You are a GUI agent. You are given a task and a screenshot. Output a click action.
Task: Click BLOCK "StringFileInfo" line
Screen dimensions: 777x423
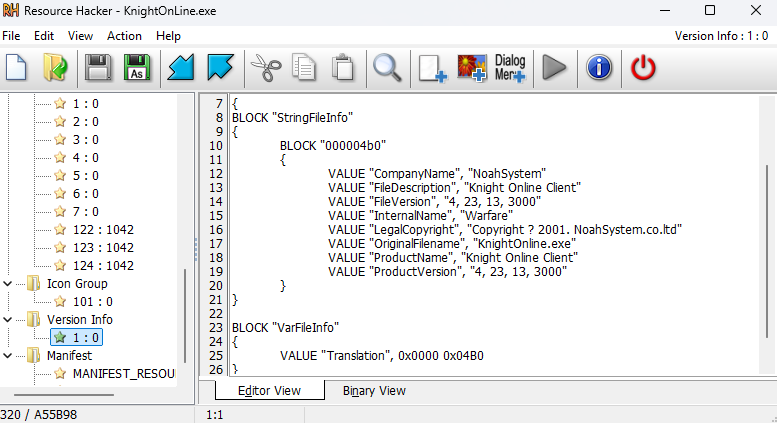pyautogui.click(x=292, y=118)
